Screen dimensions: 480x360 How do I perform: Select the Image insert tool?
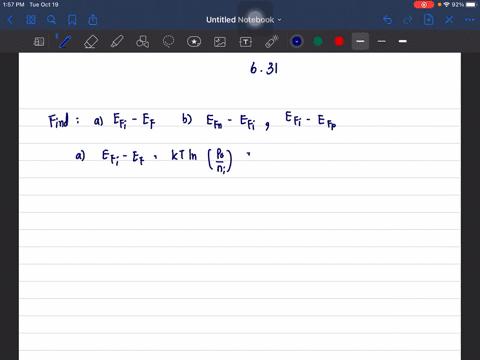[220, 42]
